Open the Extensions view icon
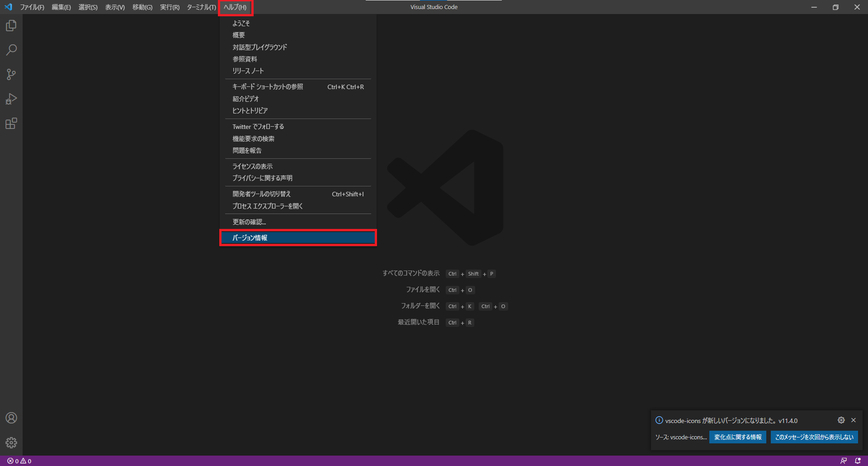868x466 pixels. click(11, 123)
